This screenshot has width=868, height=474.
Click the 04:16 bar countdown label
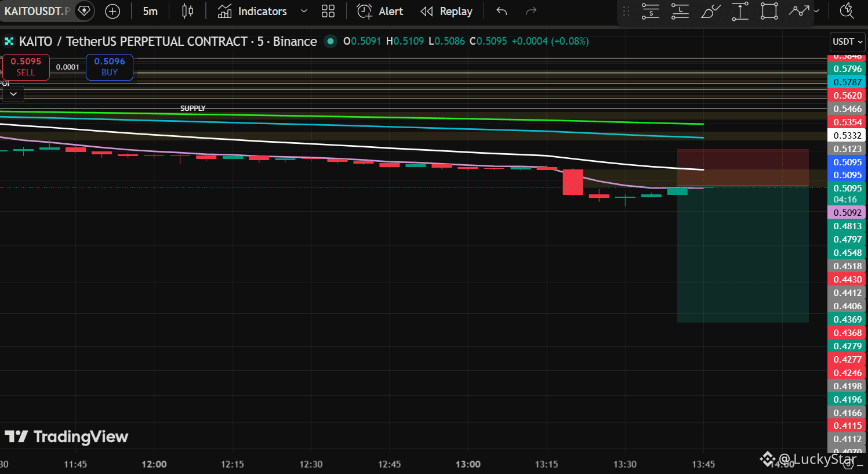845,200
